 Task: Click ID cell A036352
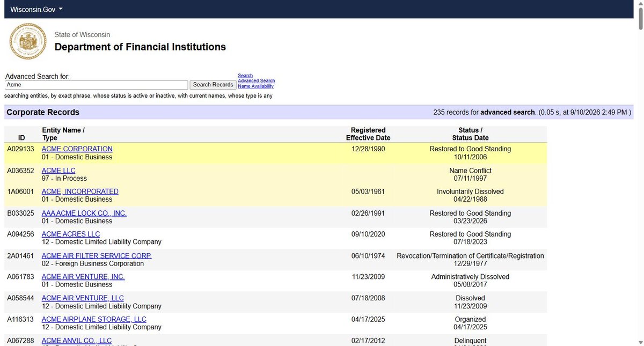tap(20, 171)
